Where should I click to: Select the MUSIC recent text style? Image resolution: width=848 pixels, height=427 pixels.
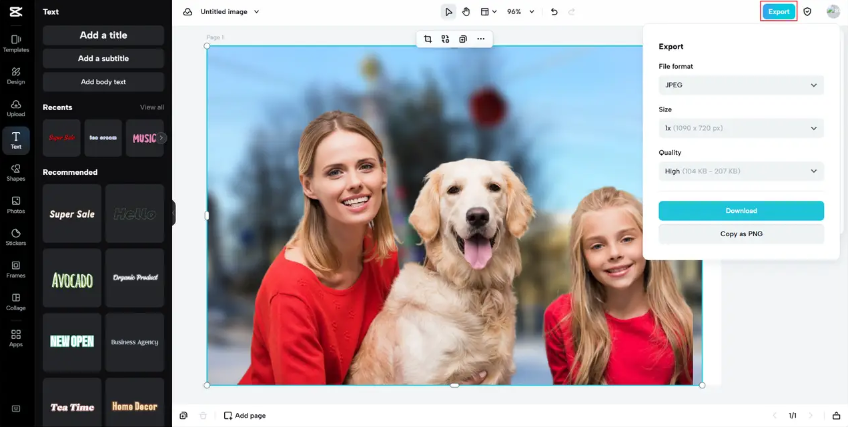point(144,138)
